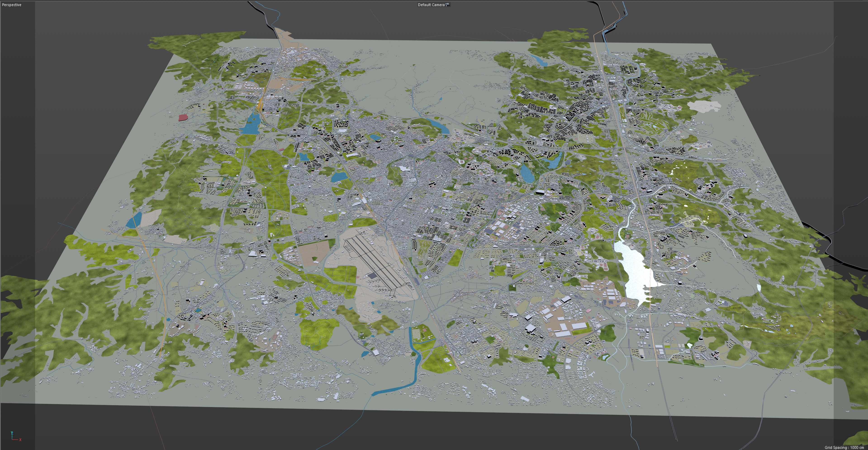Click the small white water patch on the far right

pyautogui.click(x=759, y=287)
